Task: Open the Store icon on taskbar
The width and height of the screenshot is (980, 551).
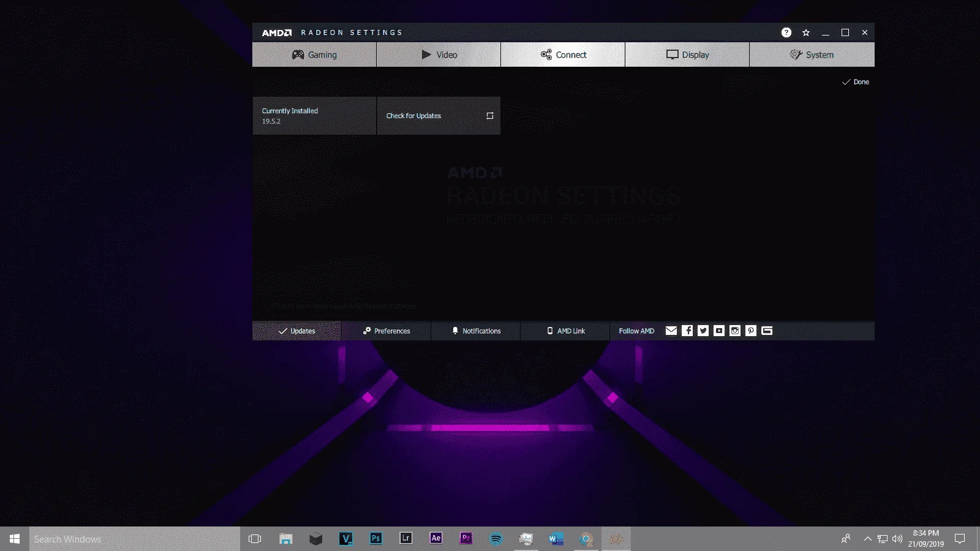Action: click(285, 539)
